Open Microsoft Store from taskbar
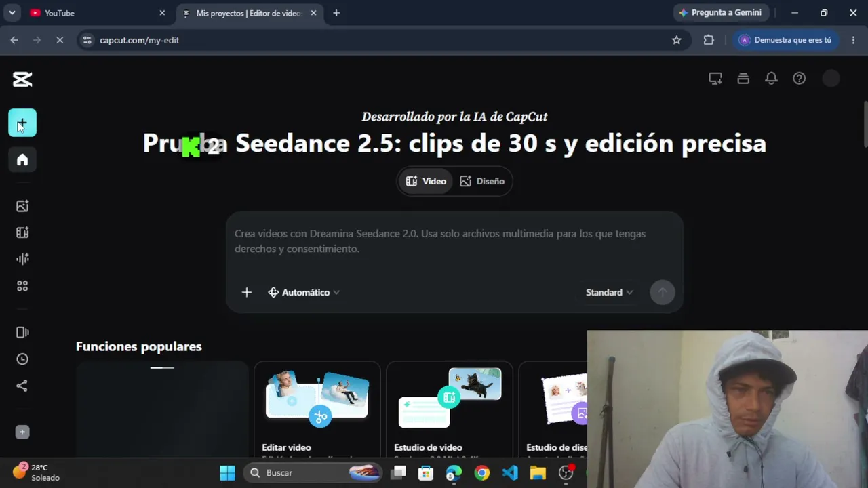Screen dimensions: 868x488 click(426, 472)
